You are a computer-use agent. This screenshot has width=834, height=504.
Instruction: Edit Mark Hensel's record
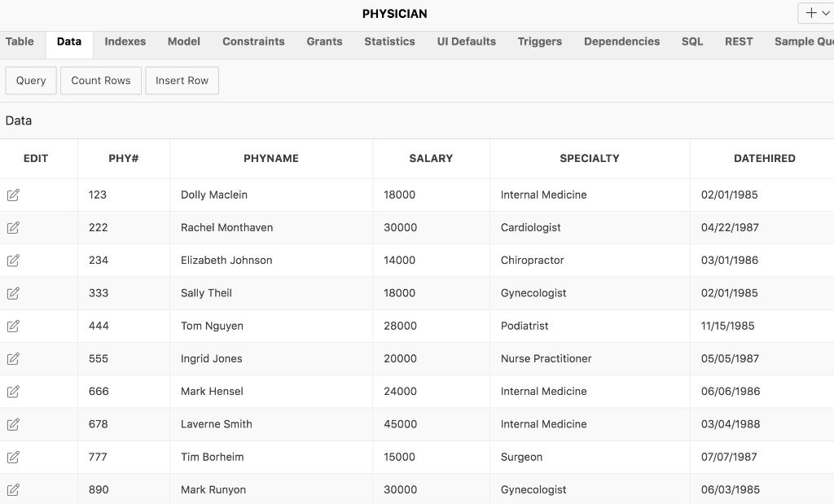pos(13,391)
